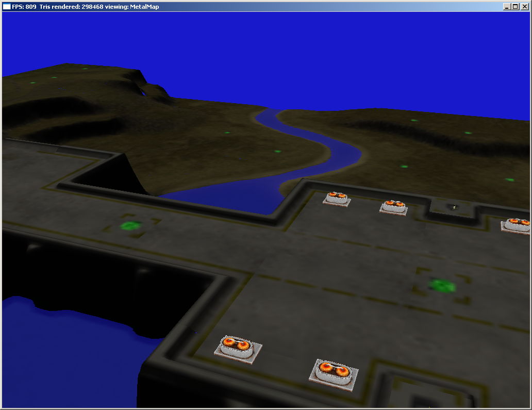Close the MetalMap viewer window
The image size is (532, 410).
coord(524,7)
